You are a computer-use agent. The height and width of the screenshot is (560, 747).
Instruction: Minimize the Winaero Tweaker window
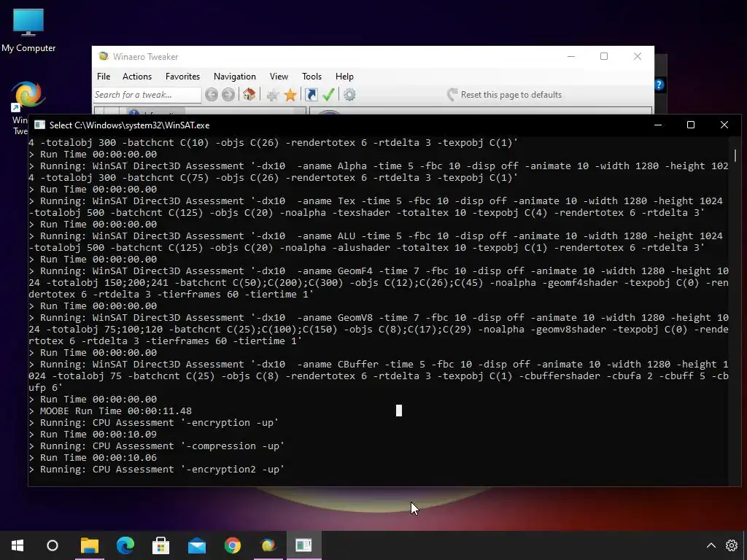pyautogui.click(x=571, y=56)
